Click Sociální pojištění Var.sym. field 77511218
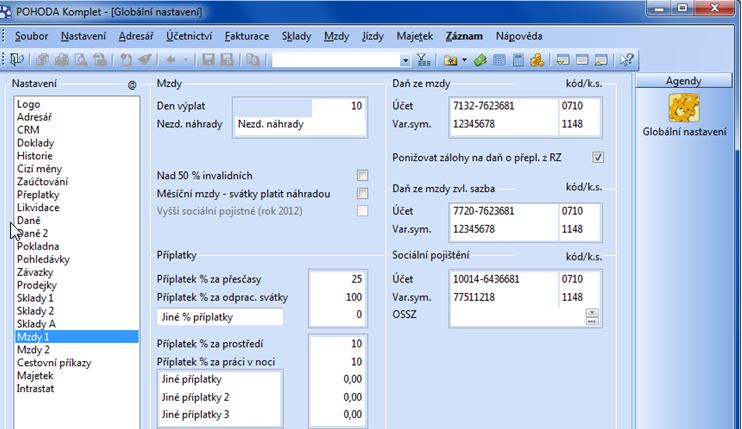Image resolution: width=742 pixels, height=429 pixels. click(504, 298)
